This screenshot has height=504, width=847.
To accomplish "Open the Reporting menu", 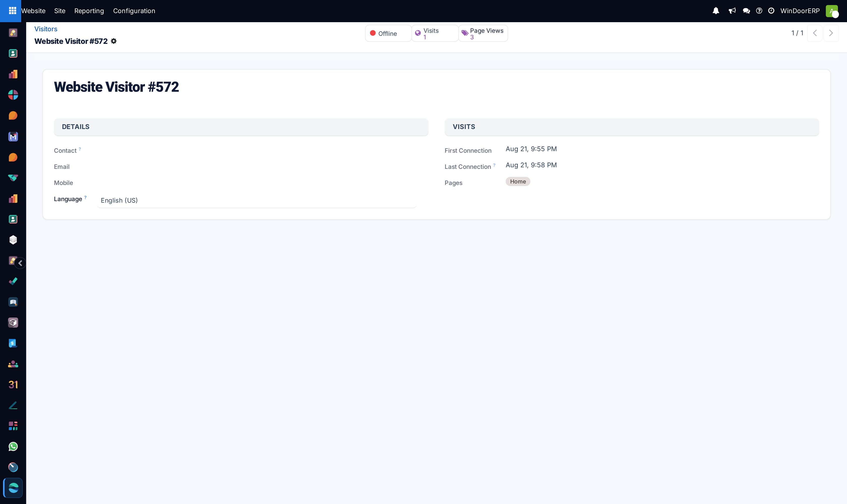I will coord(89,11).
